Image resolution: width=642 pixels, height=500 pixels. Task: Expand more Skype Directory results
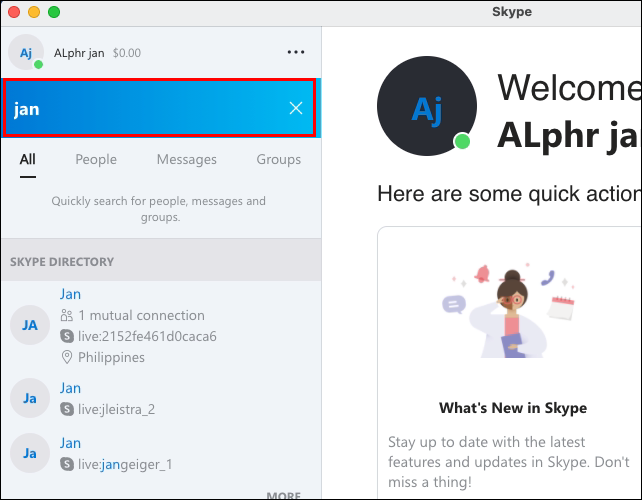283,494
